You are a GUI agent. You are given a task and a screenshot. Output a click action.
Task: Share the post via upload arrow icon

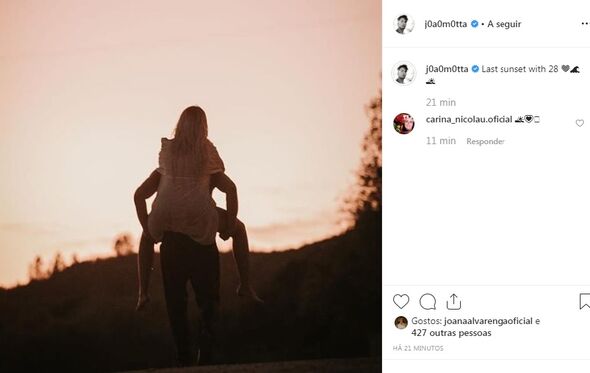[x=454, y=301]
